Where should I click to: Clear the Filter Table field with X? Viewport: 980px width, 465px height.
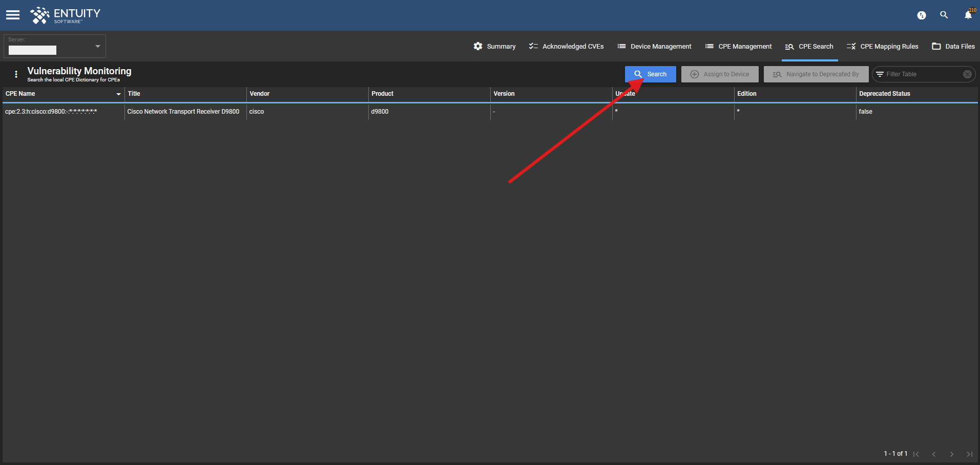click(967, 74)
